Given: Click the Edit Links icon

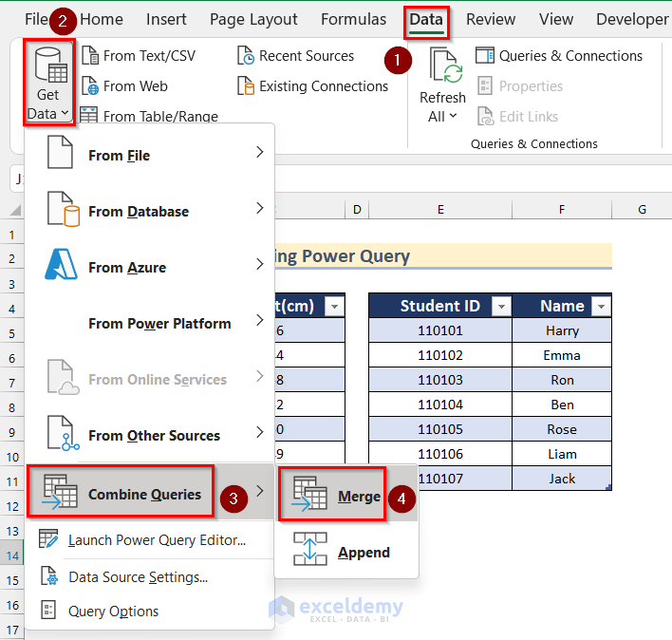Looking at the screenshot, I should pyautogui.click(x=486, y=116).
